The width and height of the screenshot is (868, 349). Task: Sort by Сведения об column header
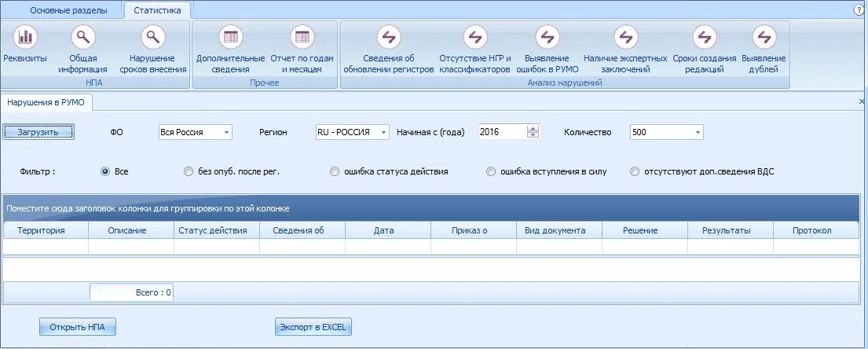[x=302, y=230]
